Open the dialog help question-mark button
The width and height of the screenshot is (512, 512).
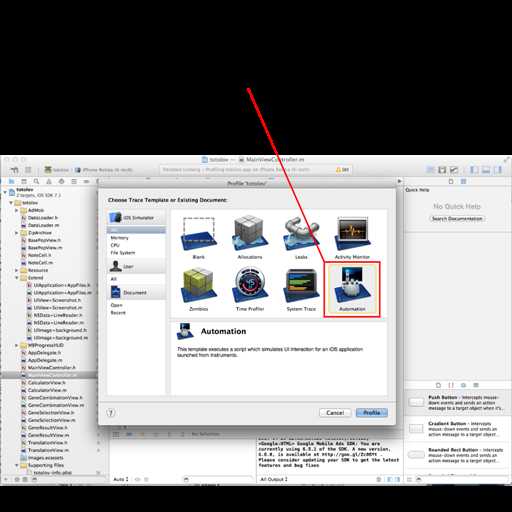111,413
